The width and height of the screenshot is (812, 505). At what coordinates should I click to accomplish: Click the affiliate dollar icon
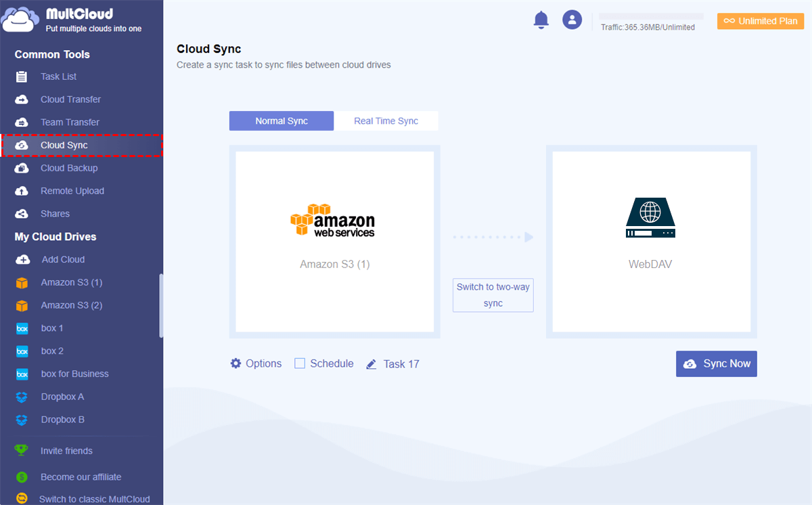click(22, 477)
